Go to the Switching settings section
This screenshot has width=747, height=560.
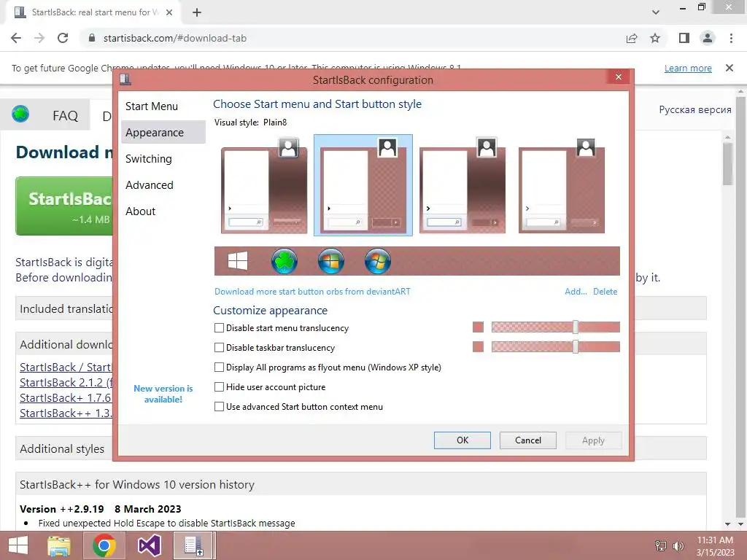(163, 158)
